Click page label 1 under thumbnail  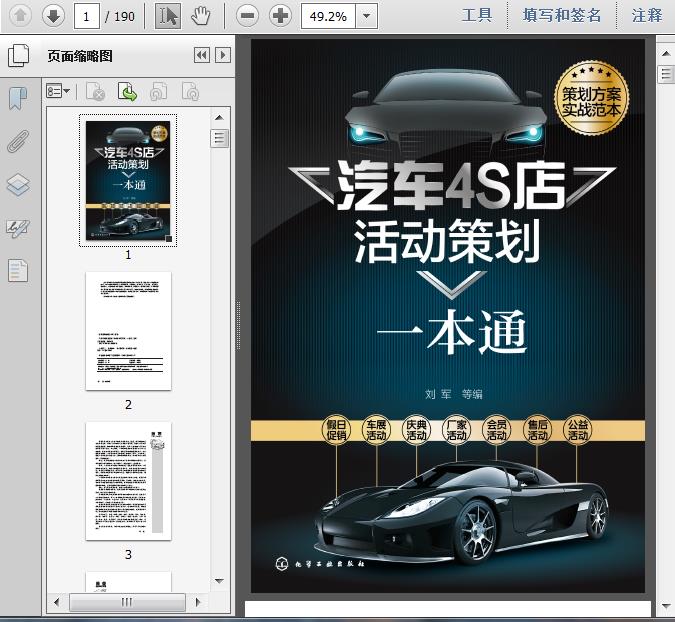point(128,255)
